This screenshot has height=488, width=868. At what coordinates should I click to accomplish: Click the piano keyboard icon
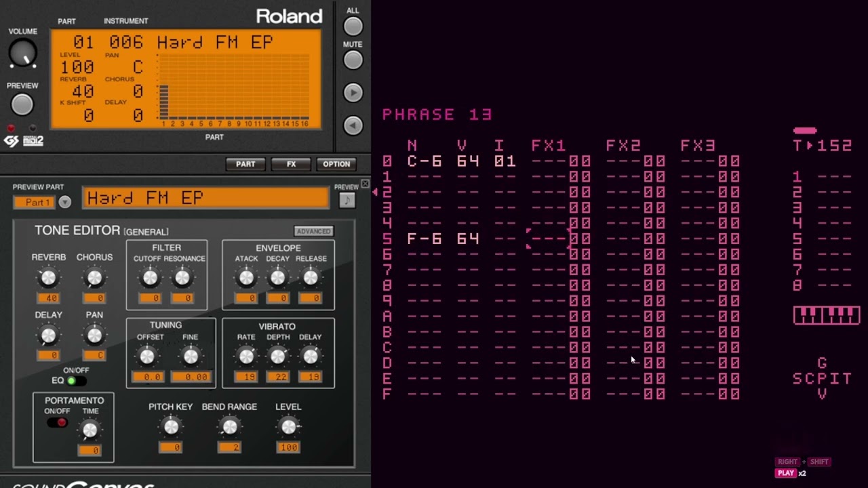tap(827, 315)
